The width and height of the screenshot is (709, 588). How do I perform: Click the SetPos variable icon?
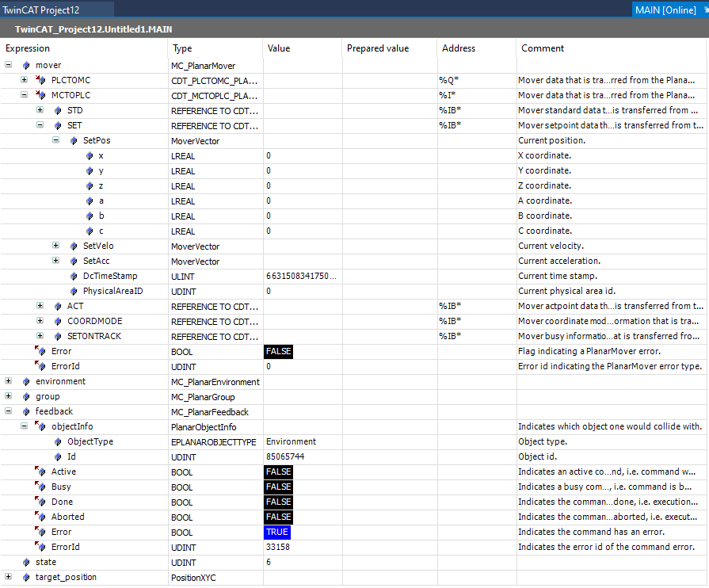coord(74,141)
